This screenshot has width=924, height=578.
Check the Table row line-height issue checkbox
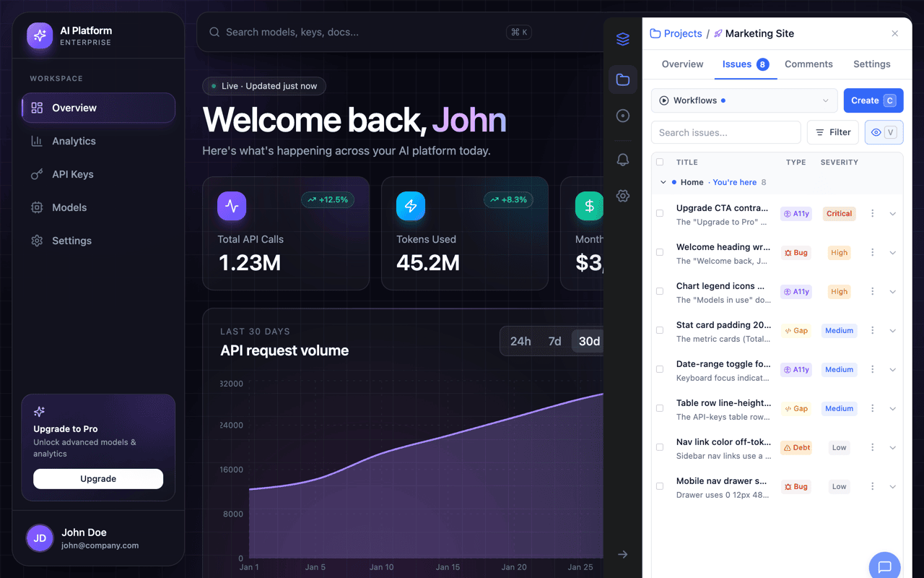coord(660,409)
